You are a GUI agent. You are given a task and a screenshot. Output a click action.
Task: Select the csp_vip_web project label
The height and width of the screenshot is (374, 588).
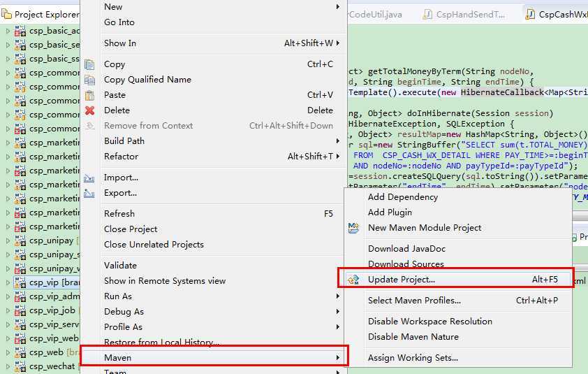[54, 339]
